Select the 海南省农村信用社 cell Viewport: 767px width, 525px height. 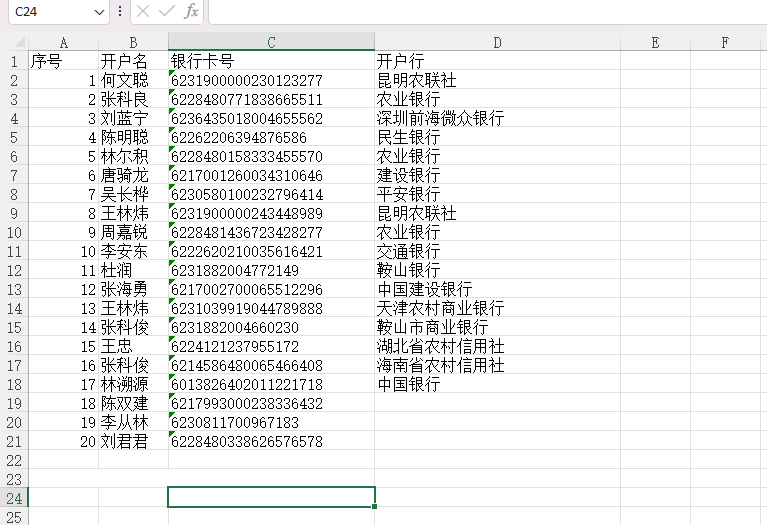pos(497,365)
